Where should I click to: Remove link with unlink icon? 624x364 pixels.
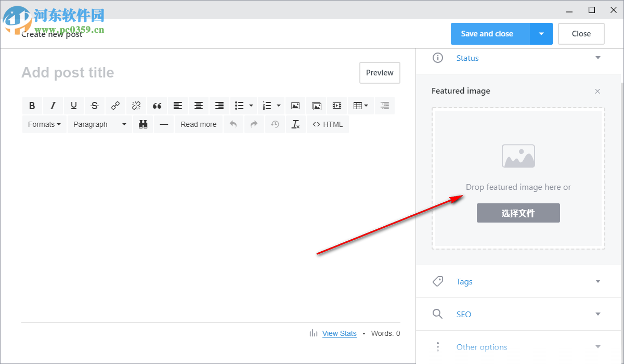[x=136, y=106]
